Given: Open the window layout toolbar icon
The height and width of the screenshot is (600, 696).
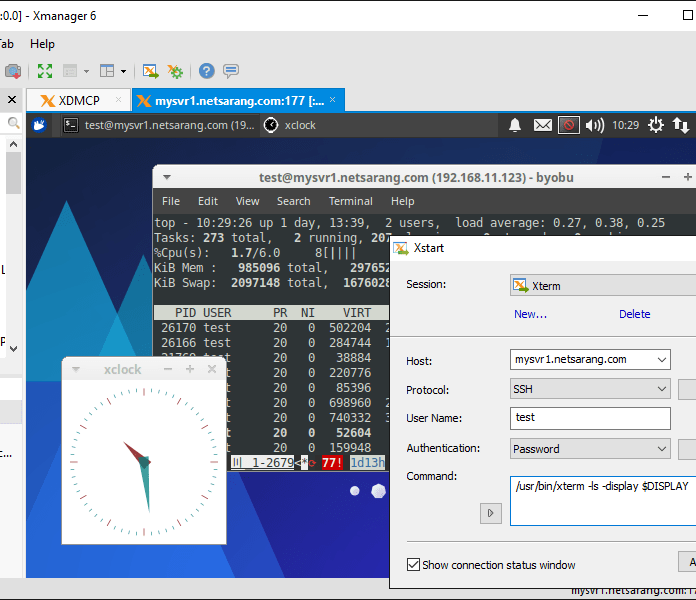Looking at the screenshot, I should point(107,71).
